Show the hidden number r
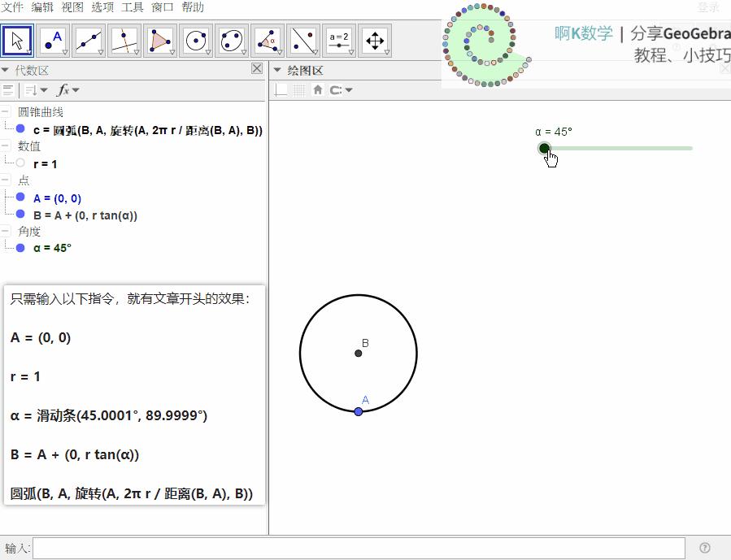The image size is (731, 560). pyautogui.click(x=20, y=163)
